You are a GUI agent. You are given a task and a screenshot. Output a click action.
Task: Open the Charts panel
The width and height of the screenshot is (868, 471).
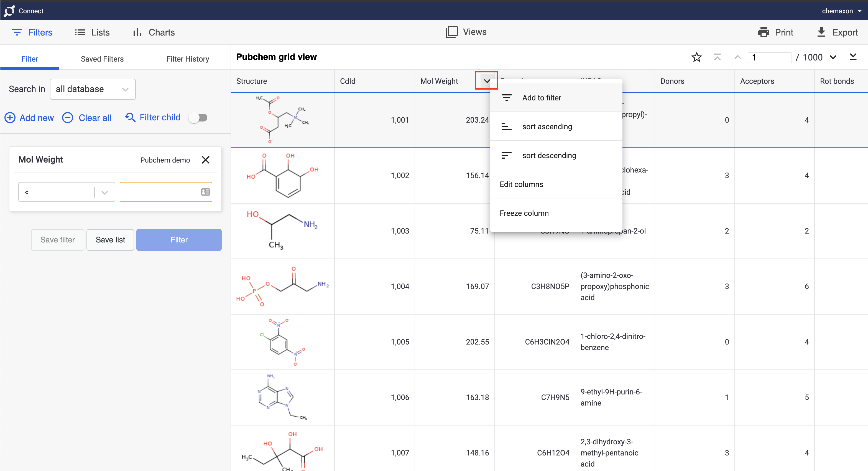154,32
